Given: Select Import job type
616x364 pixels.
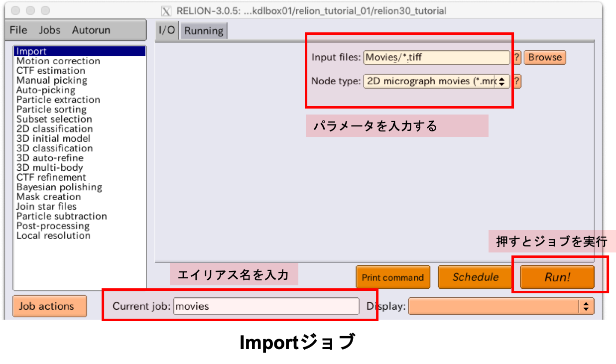Looking at the screenshot, I should 80,51.
